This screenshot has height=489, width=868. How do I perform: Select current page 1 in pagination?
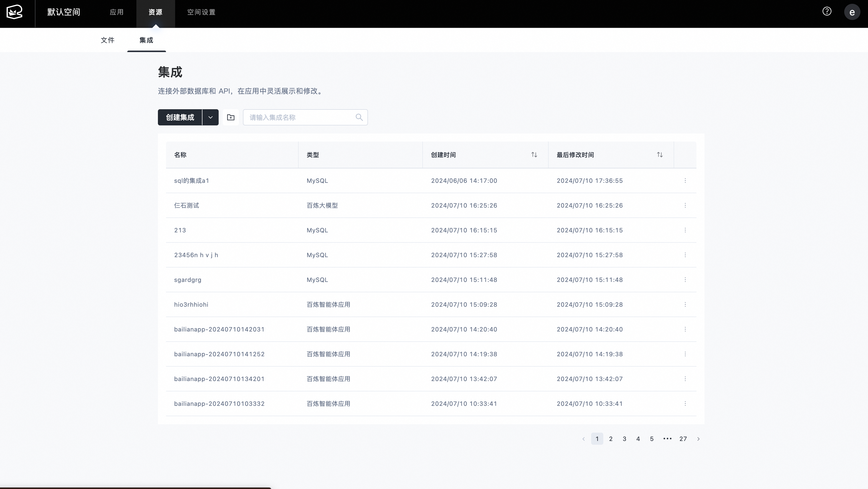click(x=597, y=439)
